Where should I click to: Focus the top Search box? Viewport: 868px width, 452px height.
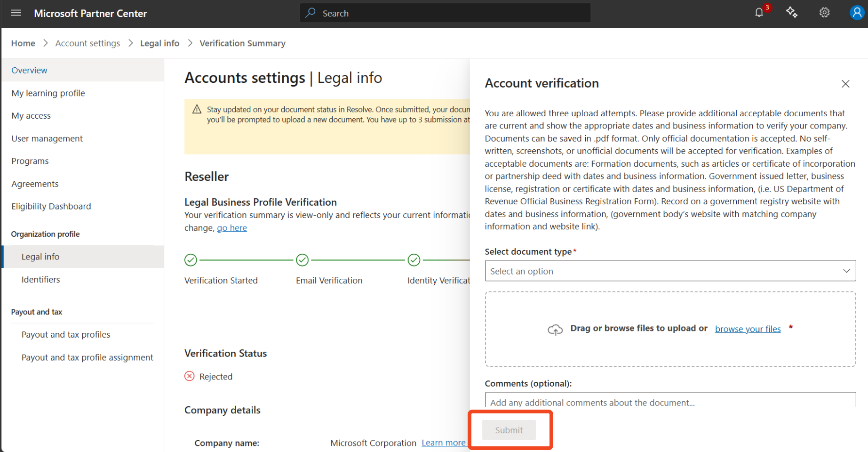[x=445, y=13]
